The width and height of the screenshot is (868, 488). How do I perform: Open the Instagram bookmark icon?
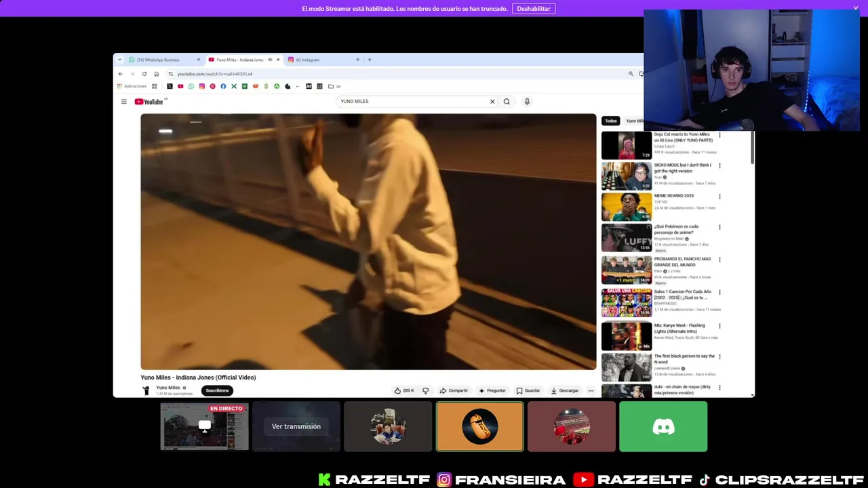click(201, 86)
